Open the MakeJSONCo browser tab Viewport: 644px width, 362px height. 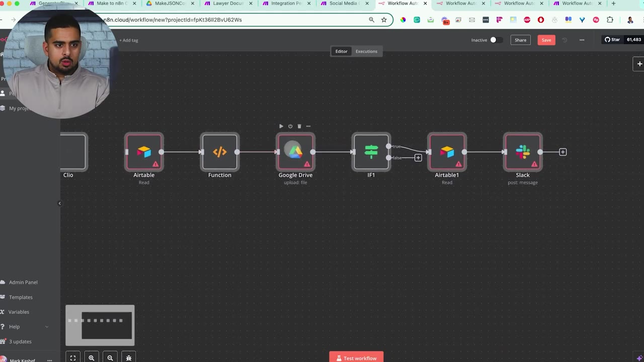(x=170, y=4)
